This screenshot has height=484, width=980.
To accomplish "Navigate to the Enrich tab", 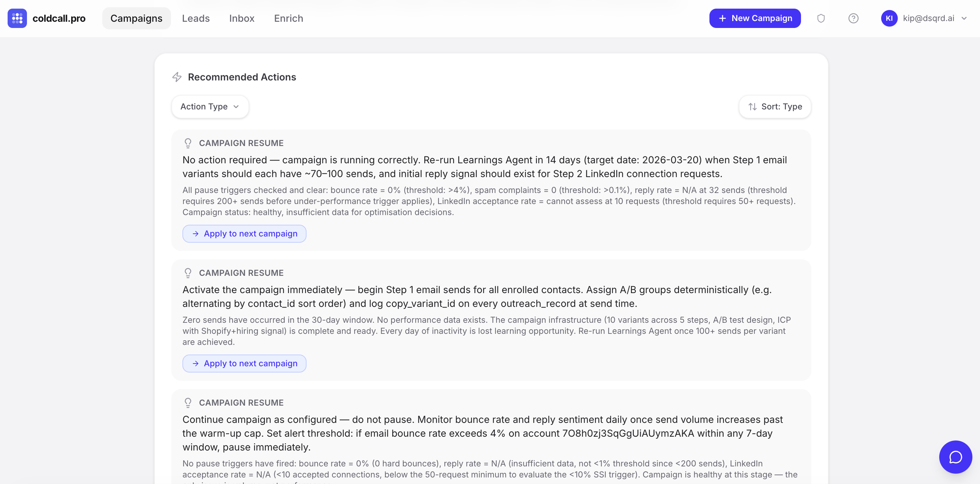I will click(x=289, y=18).
